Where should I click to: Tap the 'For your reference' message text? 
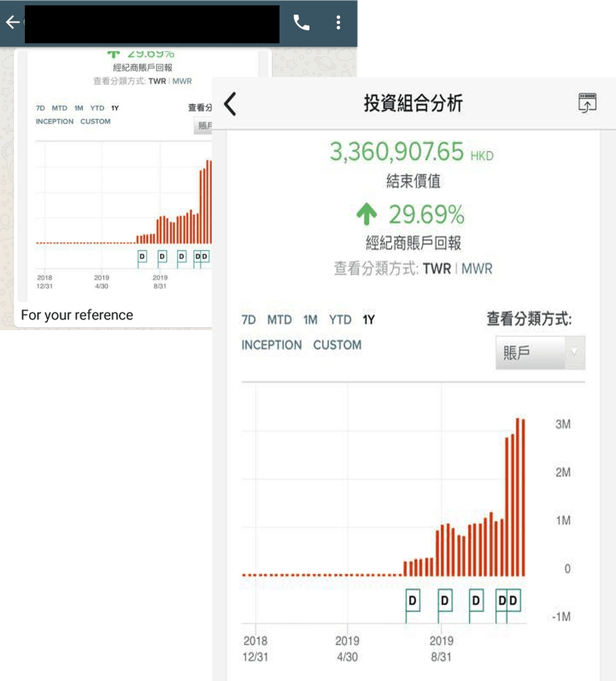point(77,315)
